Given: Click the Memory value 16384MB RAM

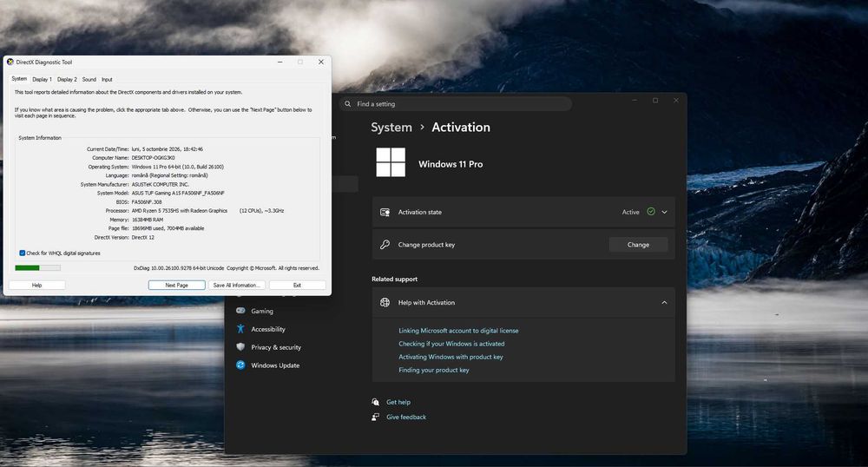Looking at the screenshot, I should pos(148,220).
